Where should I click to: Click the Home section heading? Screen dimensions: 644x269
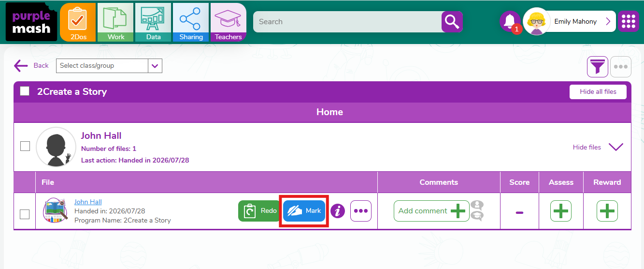click(x=329, y=112)
